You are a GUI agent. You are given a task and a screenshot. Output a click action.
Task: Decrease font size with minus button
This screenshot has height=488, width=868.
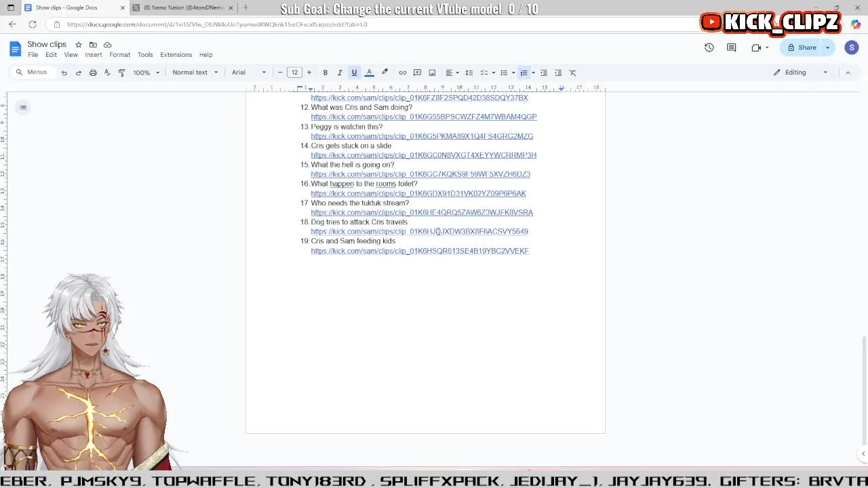click(x=280, y=73)
